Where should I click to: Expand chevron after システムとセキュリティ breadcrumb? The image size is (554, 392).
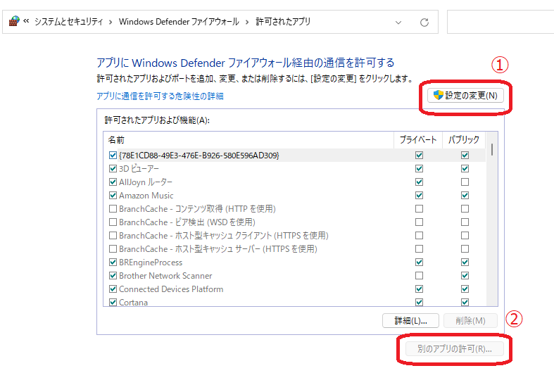point(111,22)
